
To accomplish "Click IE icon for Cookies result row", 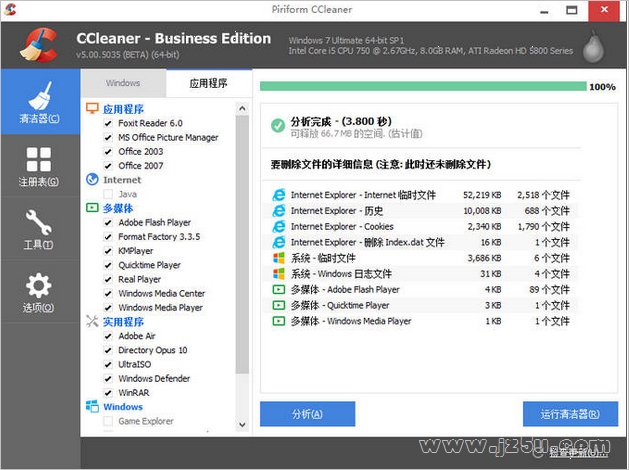I will (278, 226).
